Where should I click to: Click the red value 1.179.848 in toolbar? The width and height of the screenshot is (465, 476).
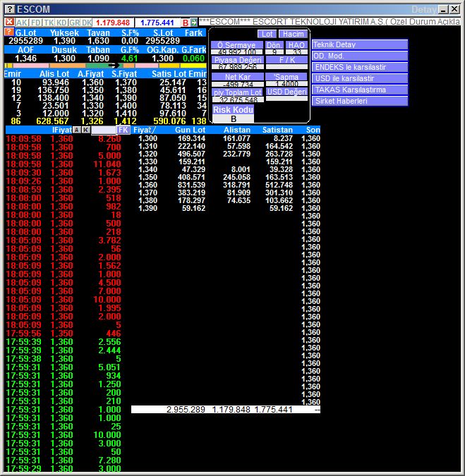click(x=113, y=23)
